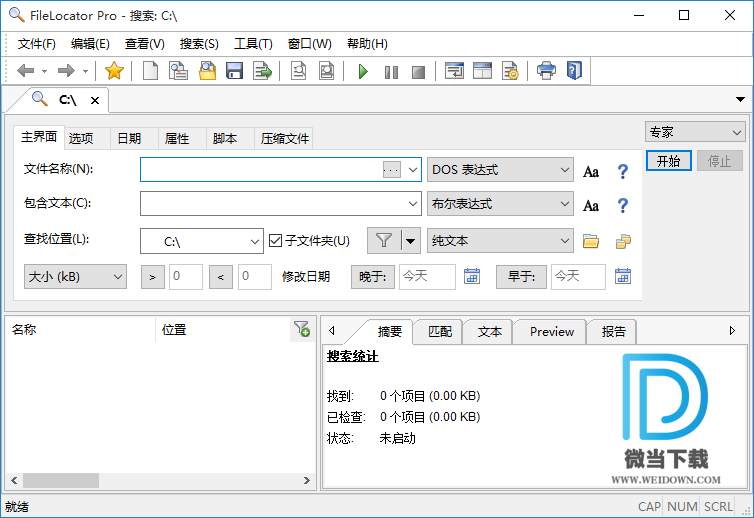754x518 pixels.
Task: Click the tab strip right arrow
Action: [732, 330]
